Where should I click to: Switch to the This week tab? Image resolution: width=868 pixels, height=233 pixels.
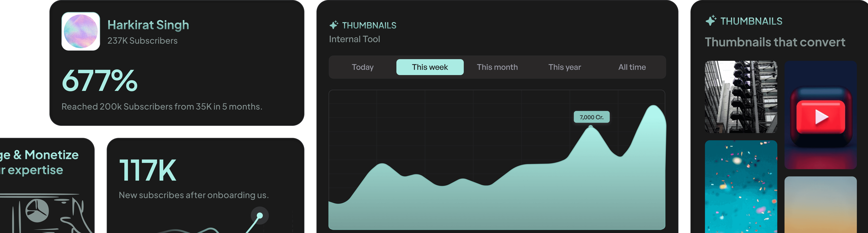coord(430,67)
